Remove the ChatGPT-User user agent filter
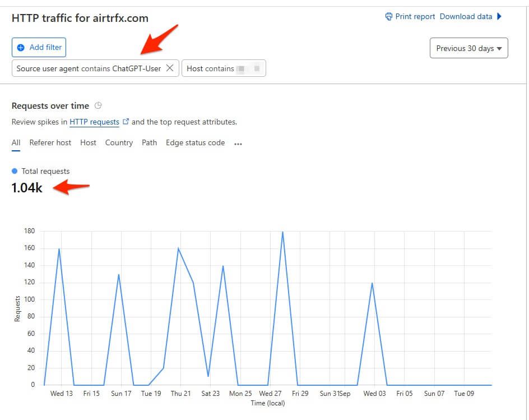529x420 pixels. coord(170,68)
